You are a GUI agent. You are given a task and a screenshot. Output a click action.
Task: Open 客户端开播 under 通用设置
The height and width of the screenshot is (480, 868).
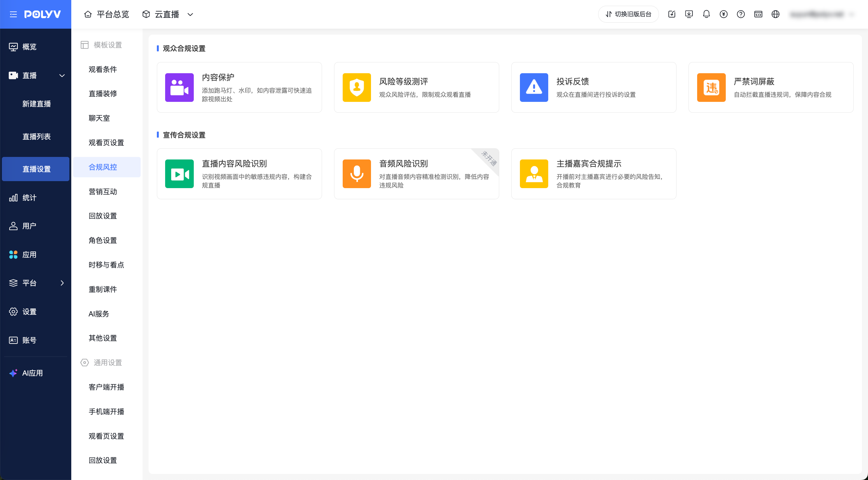coord(107,387)
